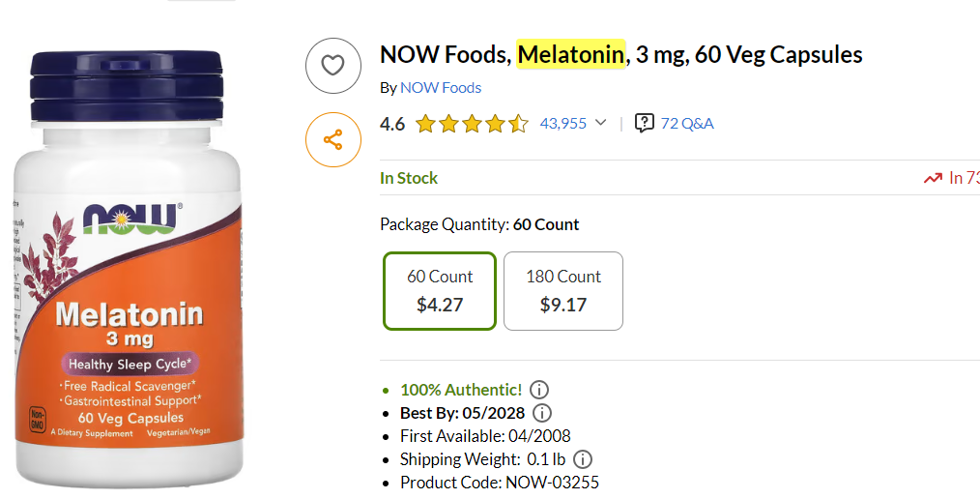Image resolution: width=980 pixels, height=499 pixels.
Task: Open the 72 Q&A link
Action: click(x=687, y=123)
